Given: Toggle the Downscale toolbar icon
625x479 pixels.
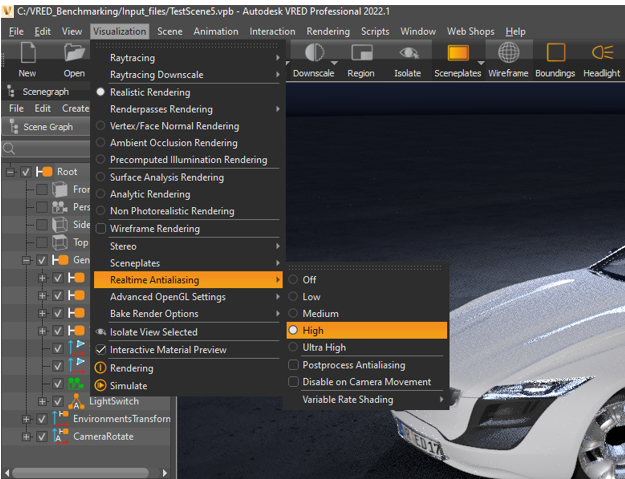Looking at the screenshot, I should (x=314, y=53).
